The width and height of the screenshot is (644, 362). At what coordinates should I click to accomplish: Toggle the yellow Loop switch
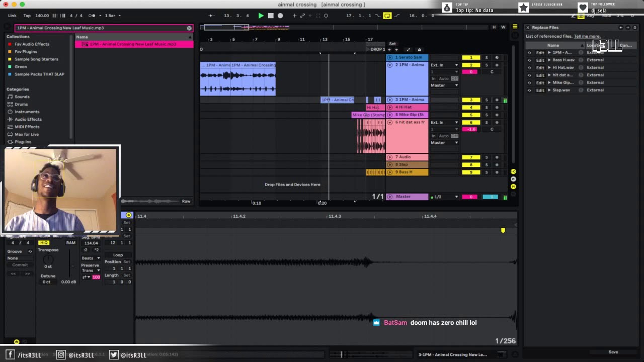pyautogui.click(x=387, y=16)
